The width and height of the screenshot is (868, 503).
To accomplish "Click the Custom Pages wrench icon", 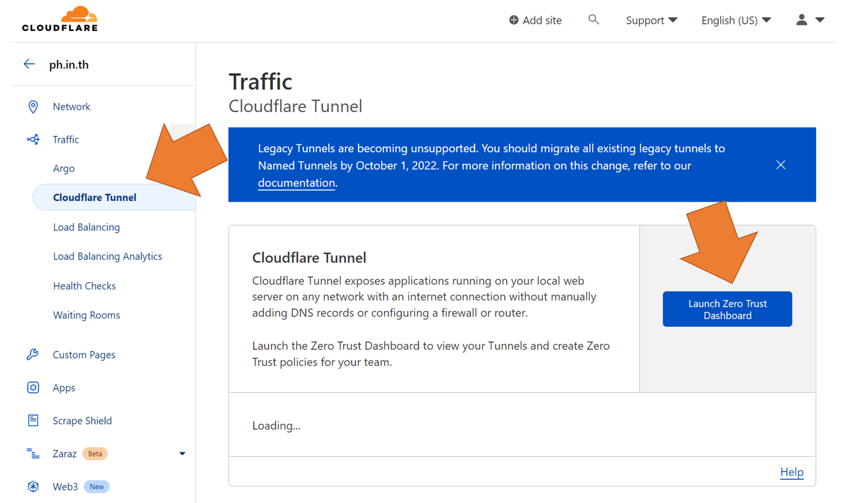I will [x=32, y=355].
